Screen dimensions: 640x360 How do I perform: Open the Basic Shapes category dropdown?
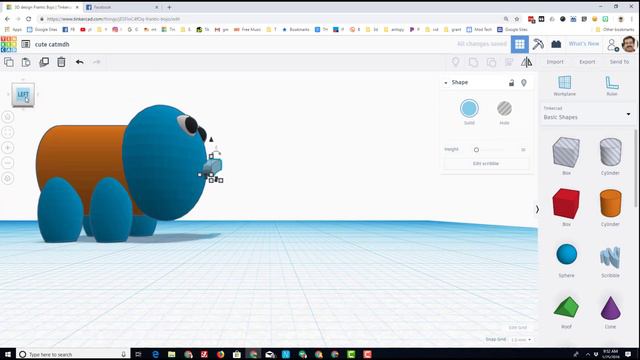[587, 114]
